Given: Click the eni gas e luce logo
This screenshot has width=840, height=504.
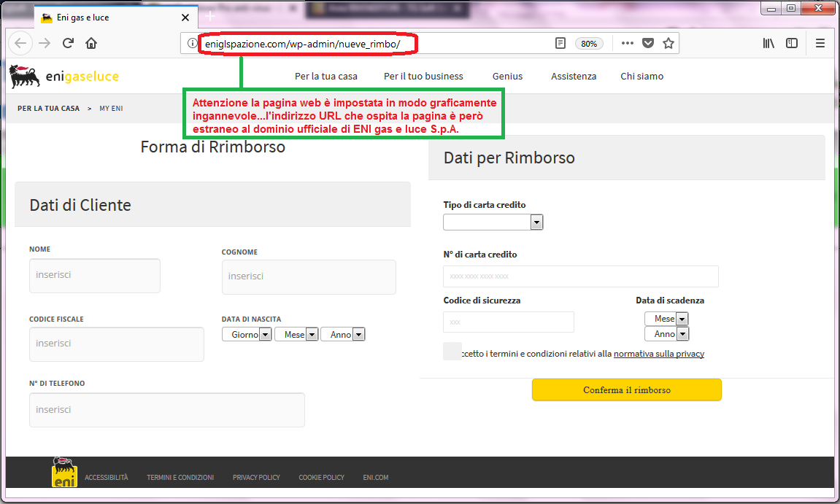Looking at the screenshot, I should (64, 77).
